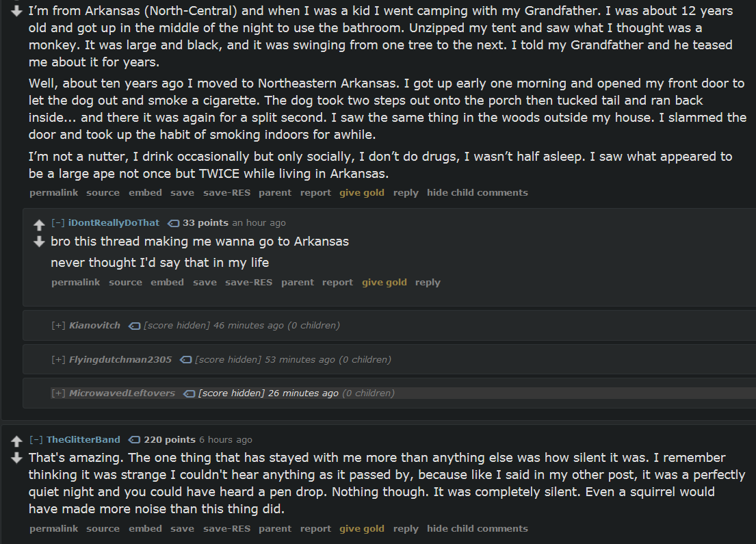Expand Flyingdutchman2305's collapsed comment
Screen dimensions: 756x544
point(58,360)
